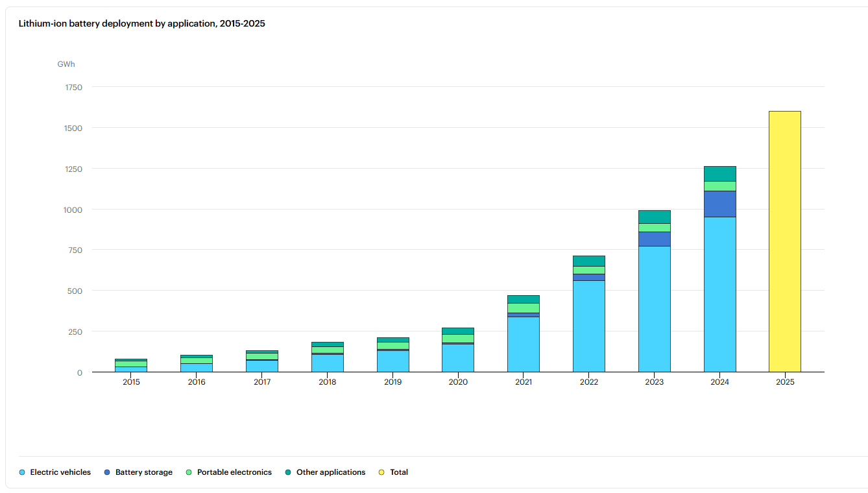
Task: Click the 2020 x-axis year label
Action: coord(458,382)
